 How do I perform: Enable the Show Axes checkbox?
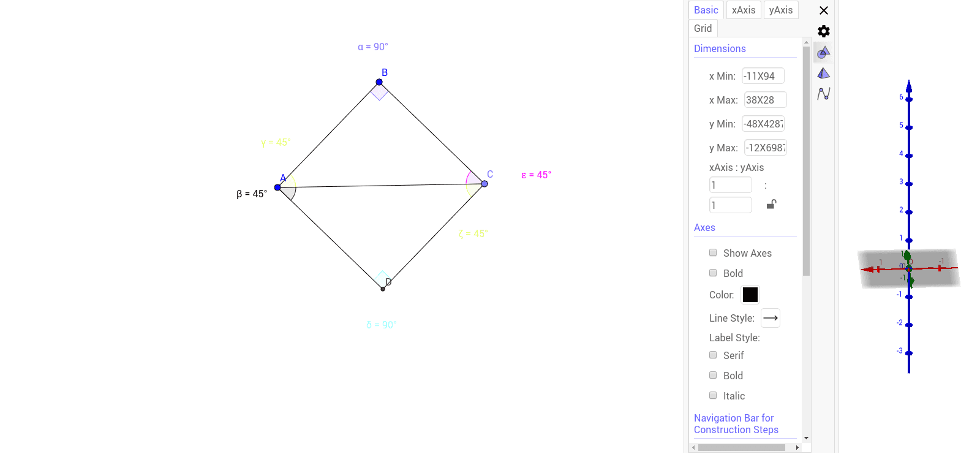[x=713, y=252]
